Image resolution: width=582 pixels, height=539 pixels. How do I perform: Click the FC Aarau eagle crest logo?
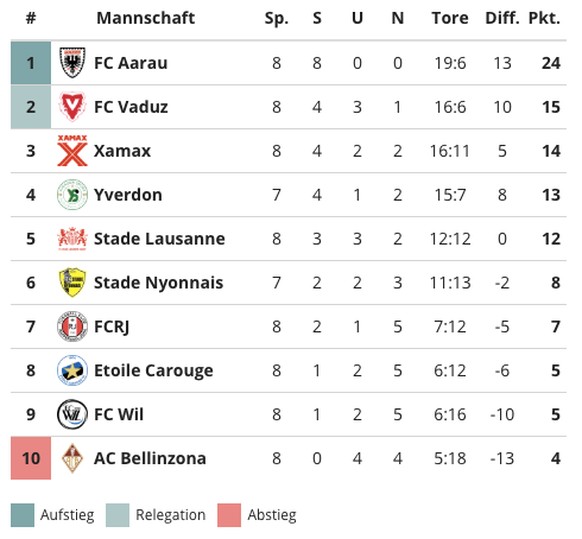click(72, 63)
